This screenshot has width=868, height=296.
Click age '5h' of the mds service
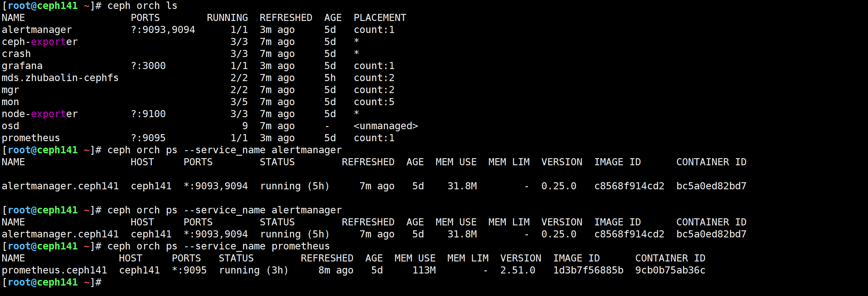(x=330, y=78)
